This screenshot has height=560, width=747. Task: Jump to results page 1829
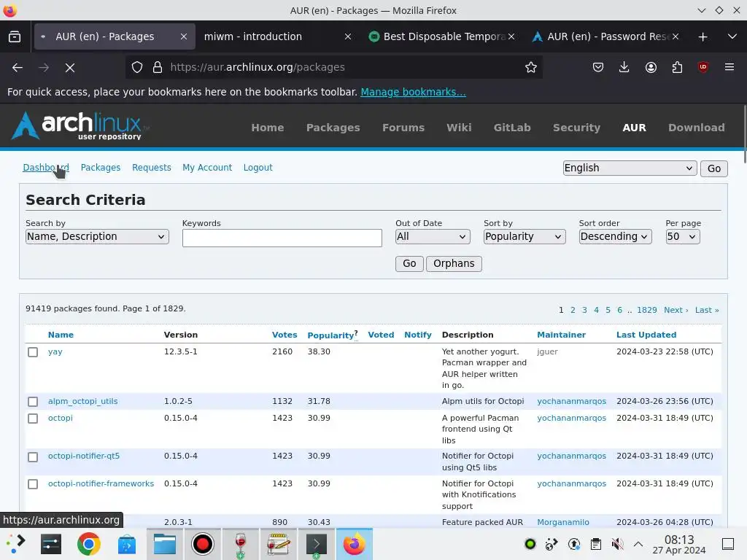(x=646, y=310)
